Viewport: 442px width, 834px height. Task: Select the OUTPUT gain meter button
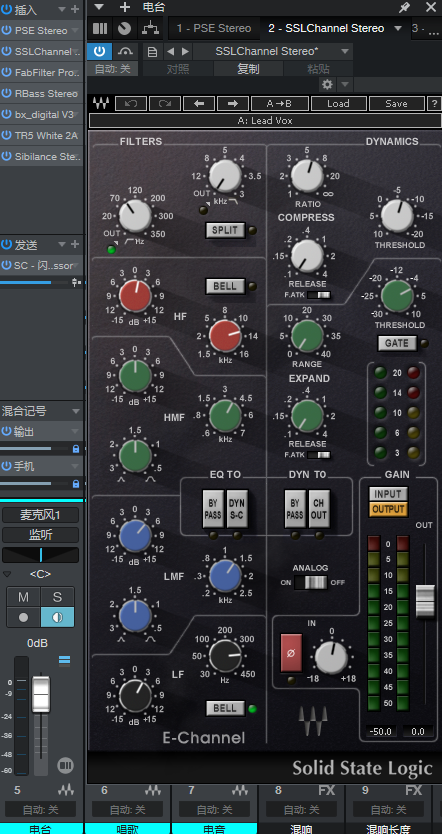pos(388,509)
